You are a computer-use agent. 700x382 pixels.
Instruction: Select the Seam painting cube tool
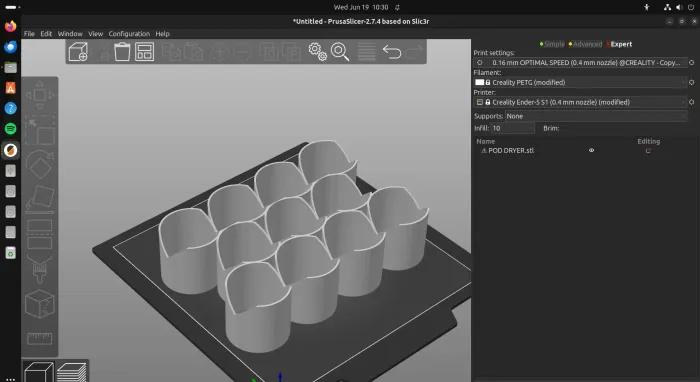tap(40, 304)
